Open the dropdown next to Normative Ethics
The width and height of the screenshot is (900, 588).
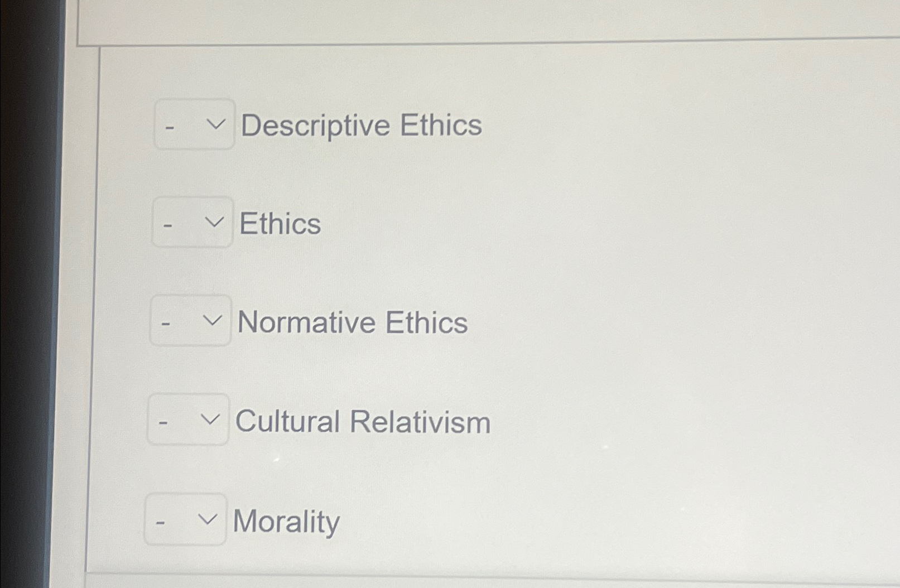190,322
